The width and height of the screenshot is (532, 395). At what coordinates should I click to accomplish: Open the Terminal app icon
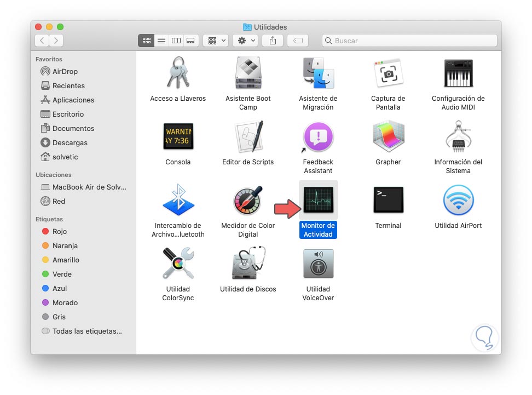tap(388, 200)
